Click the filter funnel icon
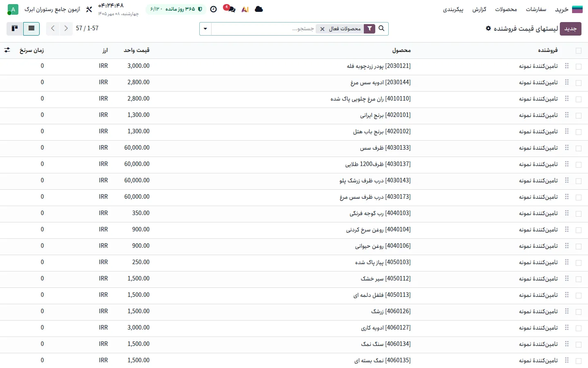 [370, 29]
